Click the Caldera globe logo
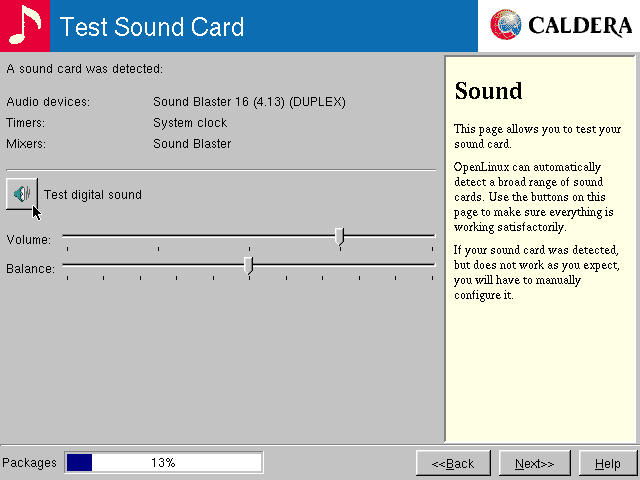The height and width of the screenshot is (480, 640). point(509,25)
